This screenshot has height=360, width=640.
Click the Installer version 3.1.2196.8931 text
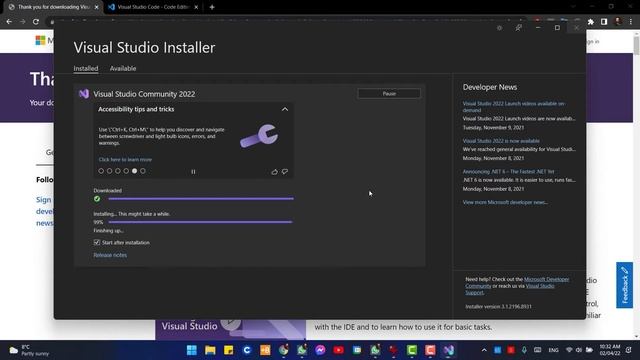tap(498, 307)
